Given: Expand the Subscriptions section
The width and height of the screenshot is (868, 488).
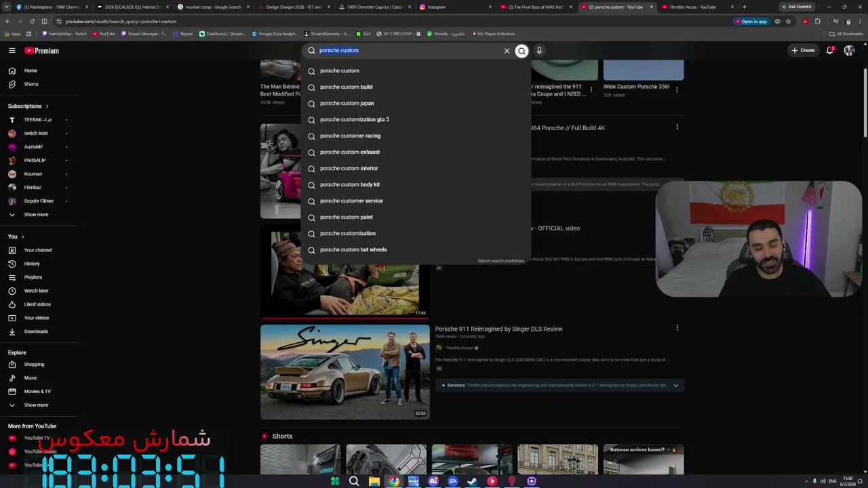Looking at the screenshot, I should coord(28,106).
